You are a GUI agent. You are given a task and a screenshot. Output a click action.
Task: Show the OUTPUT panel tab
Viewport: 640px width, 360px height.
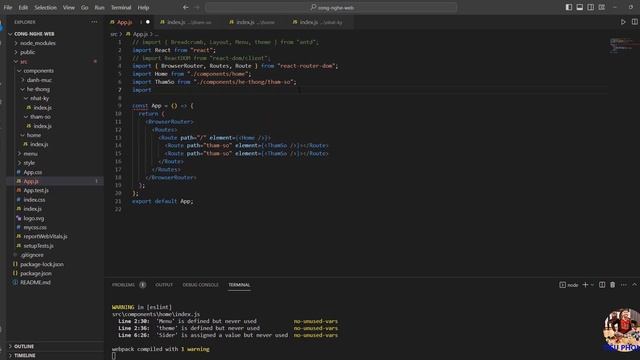click(x=164, y=285)
